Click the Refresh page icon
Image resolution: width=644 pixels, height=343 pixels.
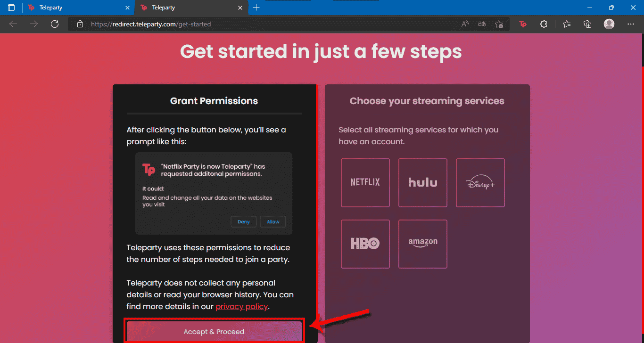(55, 24)
